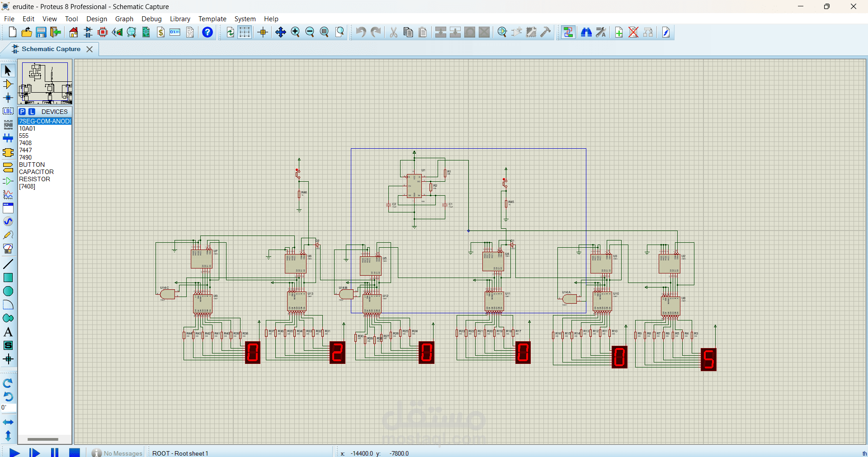The height and width of the screenshot is (457, 868).
Task: Select Buses Mode tool
Action: click(8, 138)
